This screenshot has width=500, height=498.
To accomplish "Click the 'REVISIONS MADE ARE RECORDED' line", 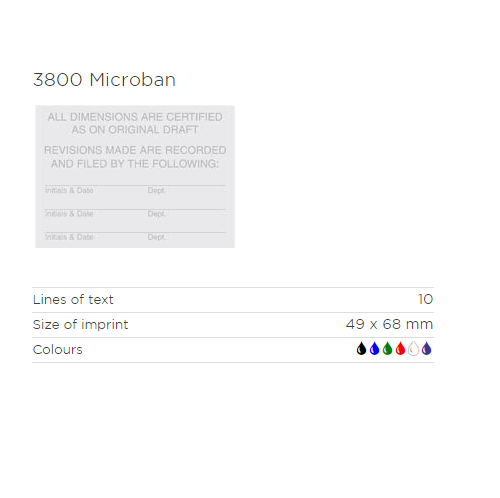I will point(135,150).
